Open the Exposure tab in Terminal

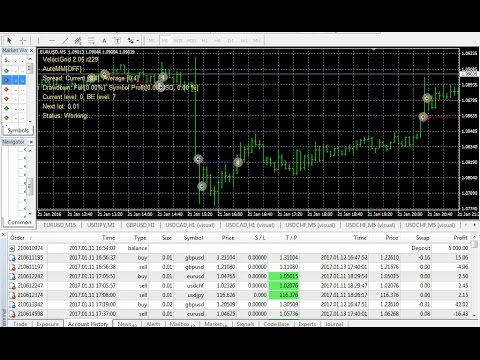click(x=48, y=324)
